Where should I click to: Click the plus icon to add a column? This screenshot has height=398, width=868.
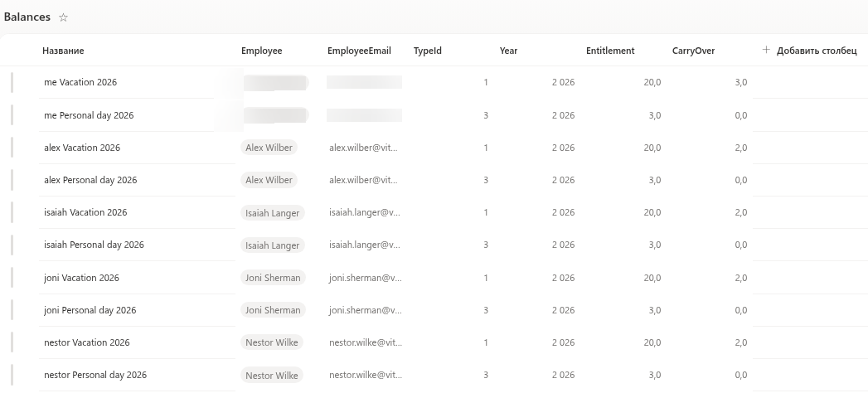766,50
